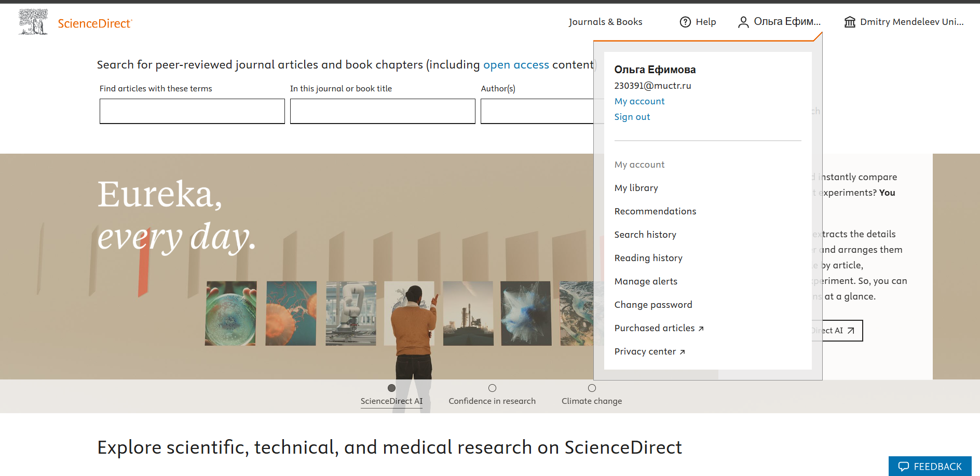The image size is (980, 476).
Task: Select the Confidence in research carousel dot
Action: 492,388
